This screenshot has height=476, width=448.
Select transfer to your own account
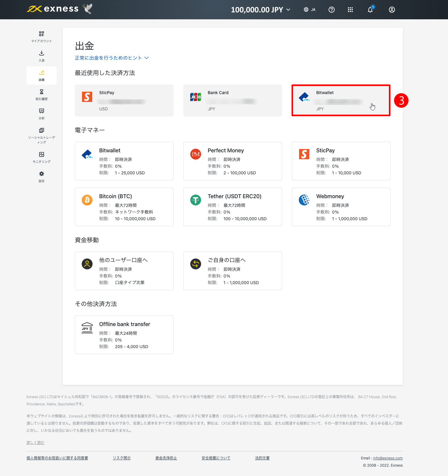click(x=233, y=271)
